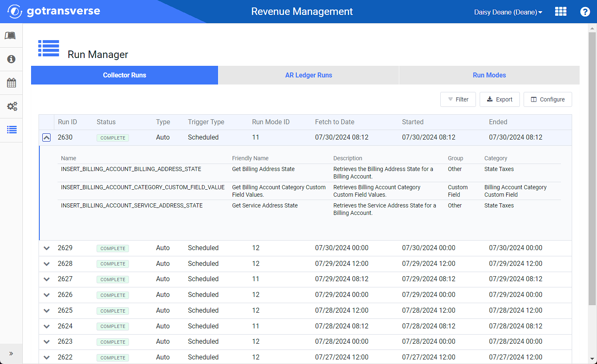Click run ID 2629 cell

click(65, 248)
